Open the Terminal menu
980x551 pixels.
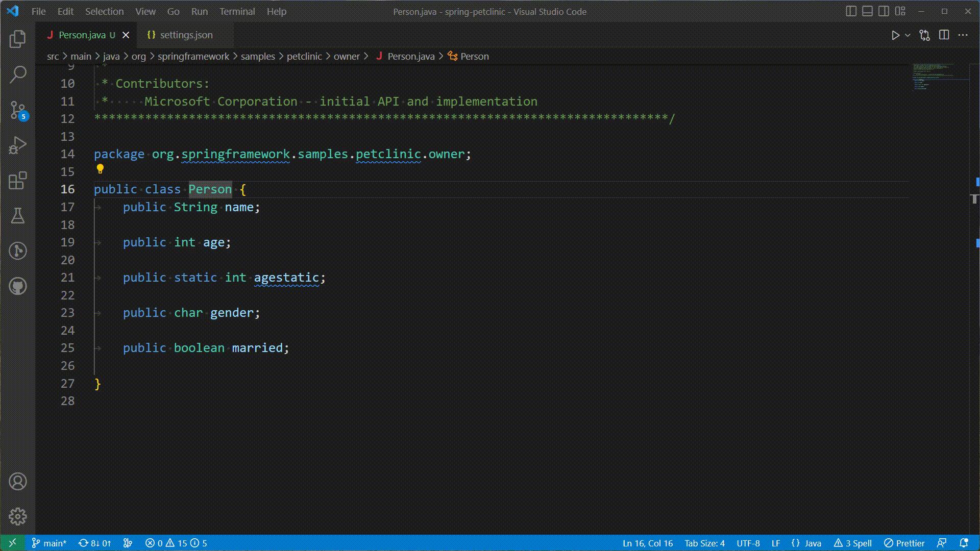pos(237,11)
